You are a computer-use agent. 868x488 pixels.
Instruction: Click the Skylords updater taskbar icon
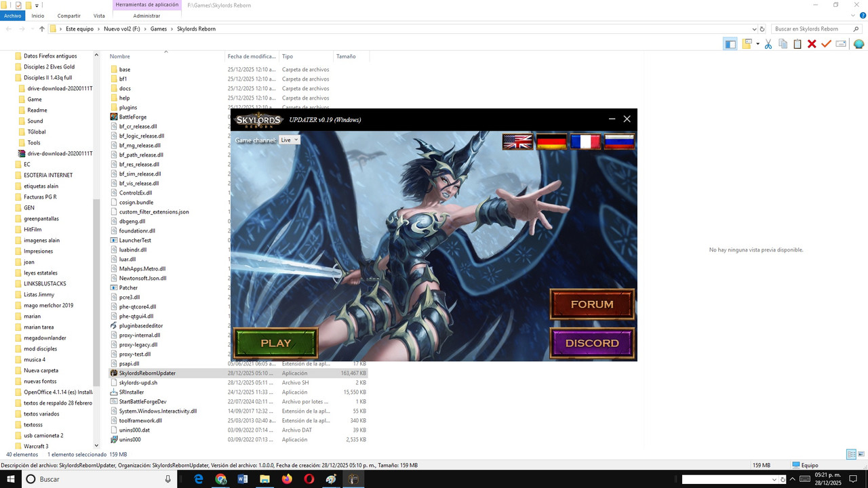coord(353,479)
